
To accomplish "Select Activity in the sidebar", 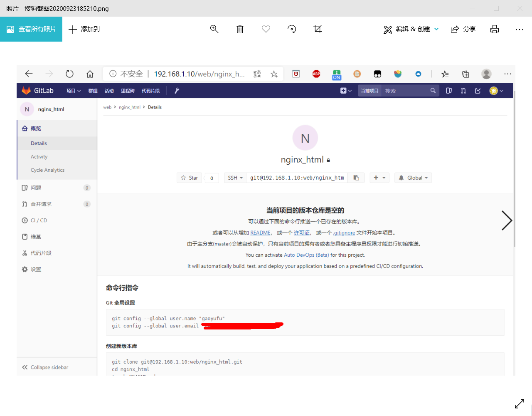I will (x=57, y=157).
